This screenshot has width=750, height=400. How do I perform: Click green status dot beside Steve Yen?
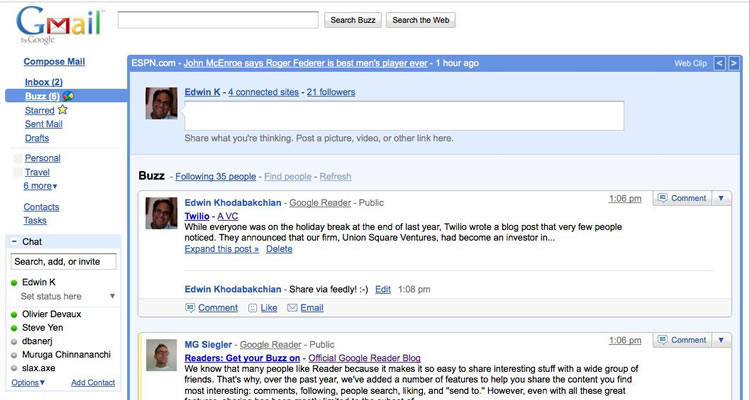tap(14, 328)
